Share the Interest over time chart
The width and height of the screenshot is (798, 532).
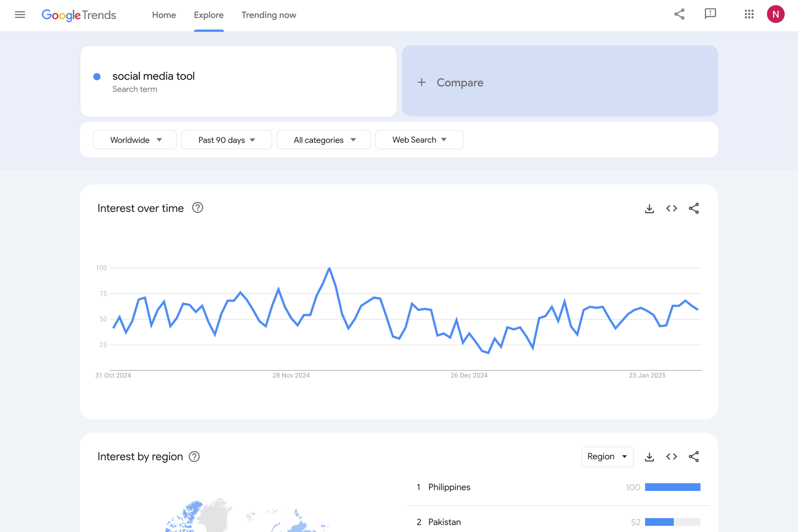point(694,208)
